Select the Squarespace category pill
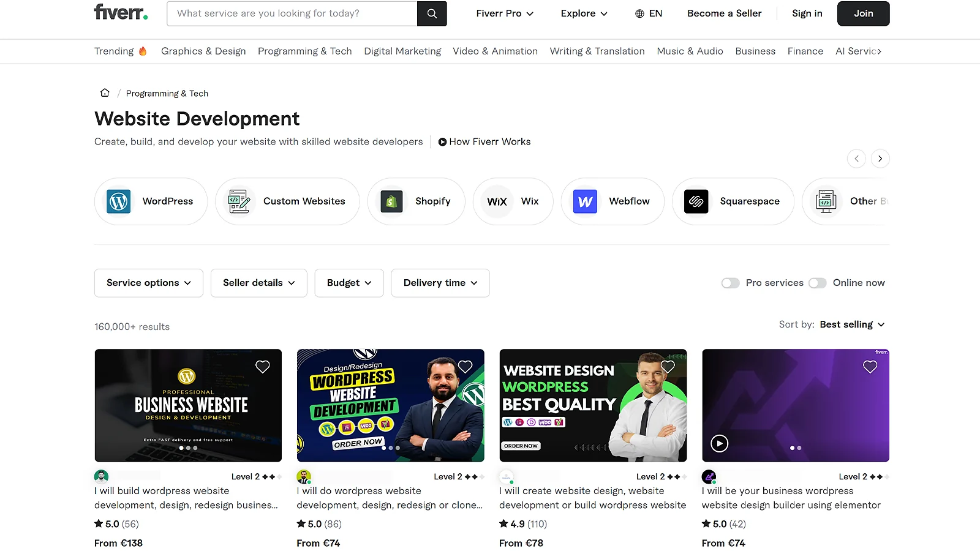 [733, 201]
